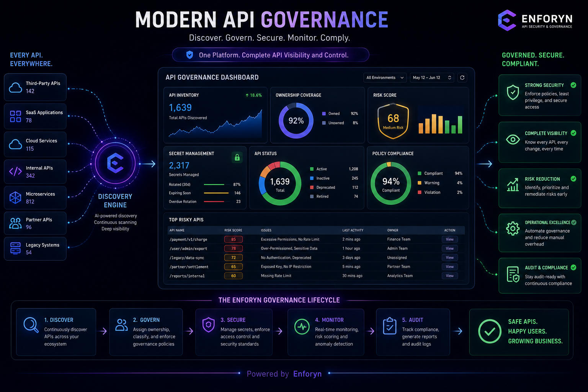Click the Owned purple legend swatch
Viewport: 588px width, 392px height.
(x=324, y=114)
